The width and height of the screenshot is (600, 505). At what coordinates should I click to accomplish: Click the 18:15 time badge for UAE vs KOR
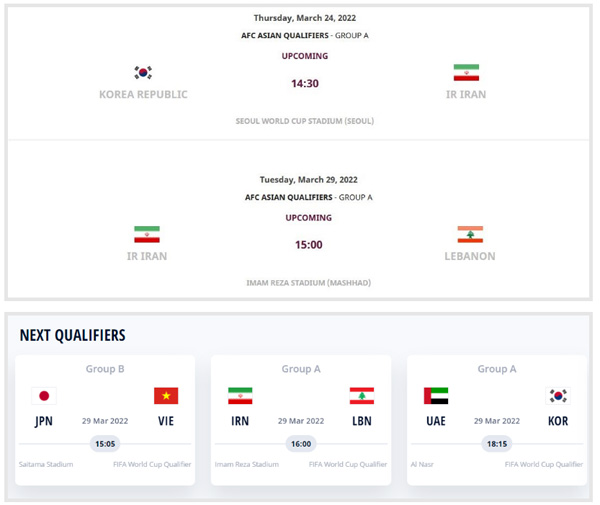(497, 443)
